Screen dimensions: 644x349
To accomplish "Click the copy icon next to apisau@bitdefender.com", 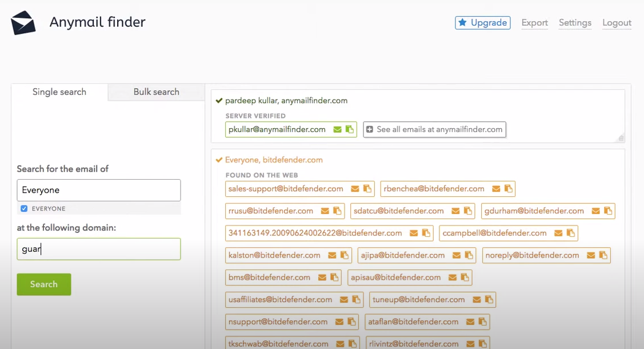I will [465, 277].
